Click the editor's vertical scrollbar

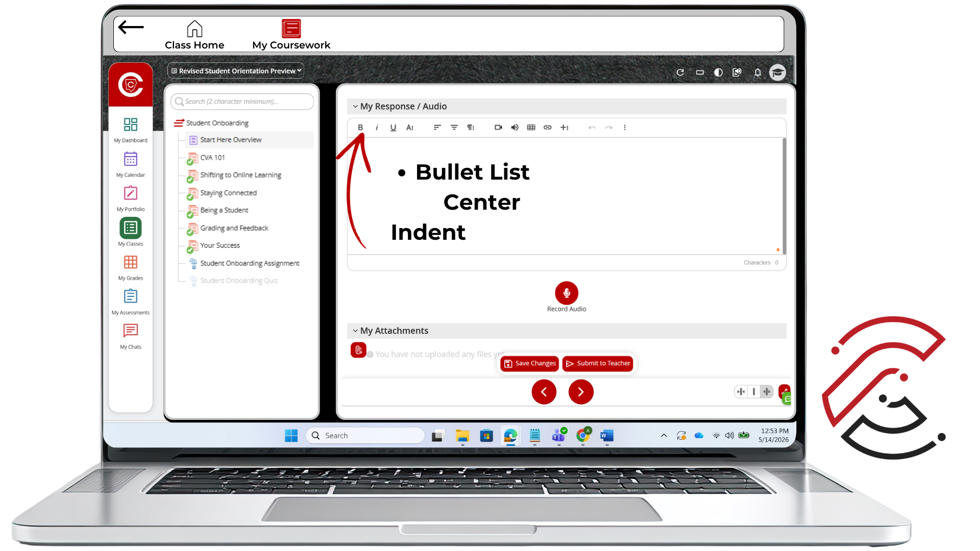(784, 196)
